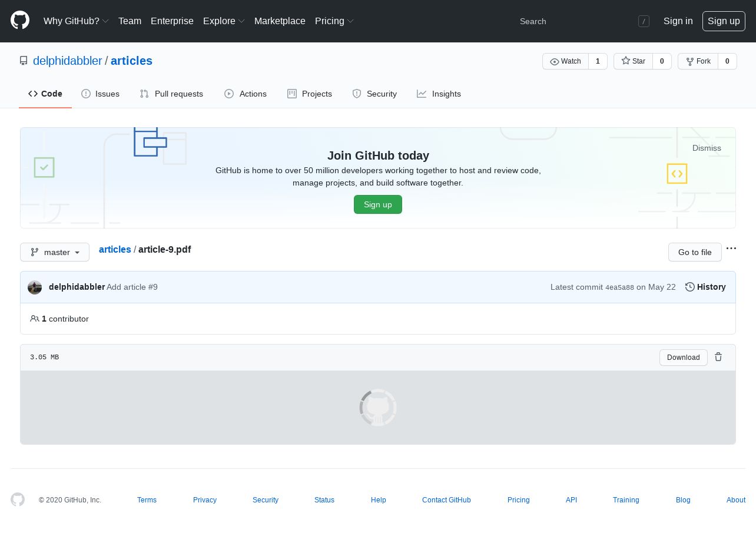This screenshot has width=756, height=536.
Task: Click Sign in link
Action: click(x=678, y=21)
